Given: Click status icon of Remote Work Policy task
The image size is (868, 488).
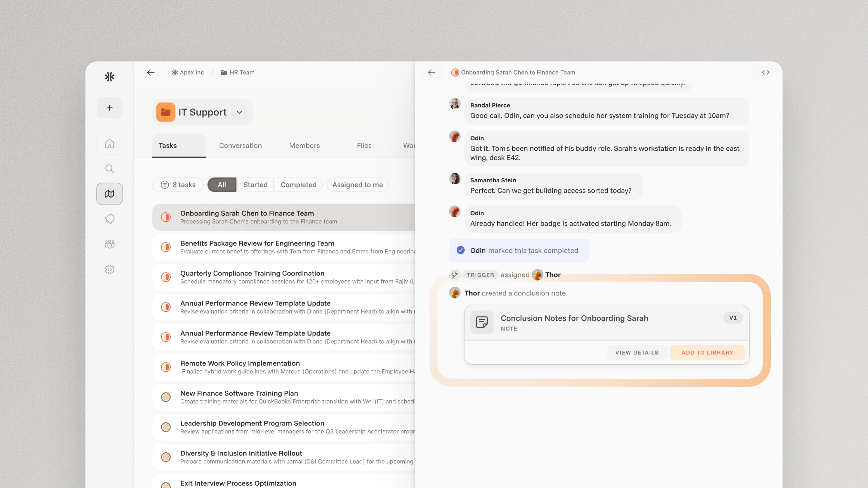Looking at the screenshot, I should (165, 367).
